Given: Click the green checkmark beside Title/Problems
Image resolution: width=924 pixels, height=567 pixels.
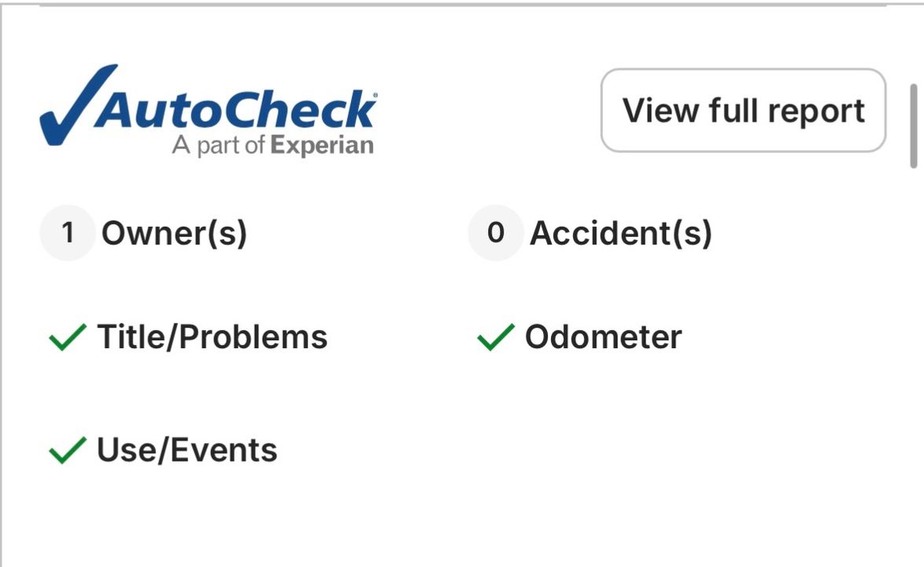Looking at the screenshot, I should click(68, 339).
